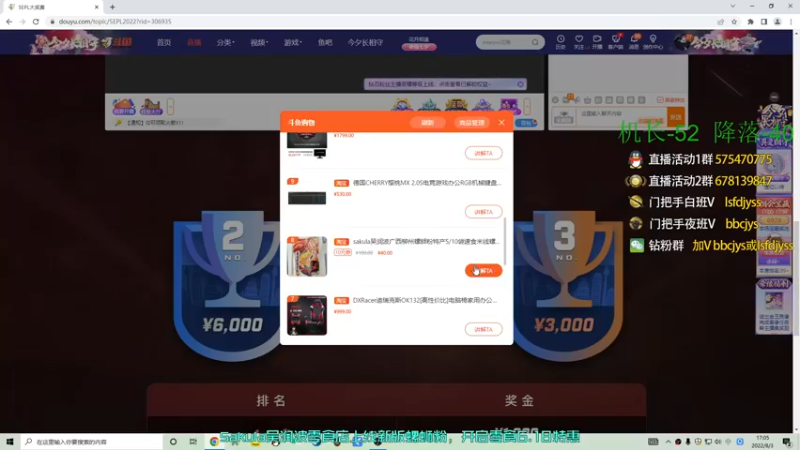The width and height of the screenshot is (800, 450).
Task: Click the 讲解TA button for the CHERRY keyboard
Action: pyautogui.click(x=483, y=212)
